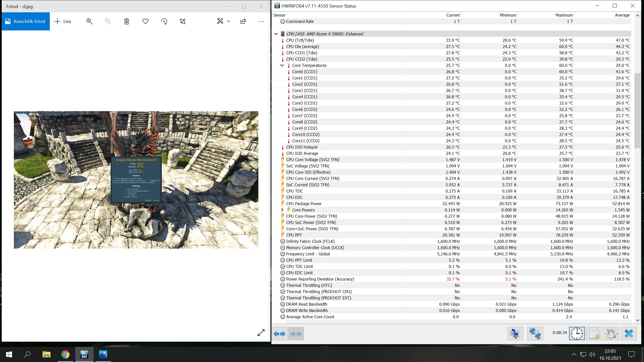Switch to Photos app taskbar icon
This screenshot has height=362, width=644.
tap(103, 354)
